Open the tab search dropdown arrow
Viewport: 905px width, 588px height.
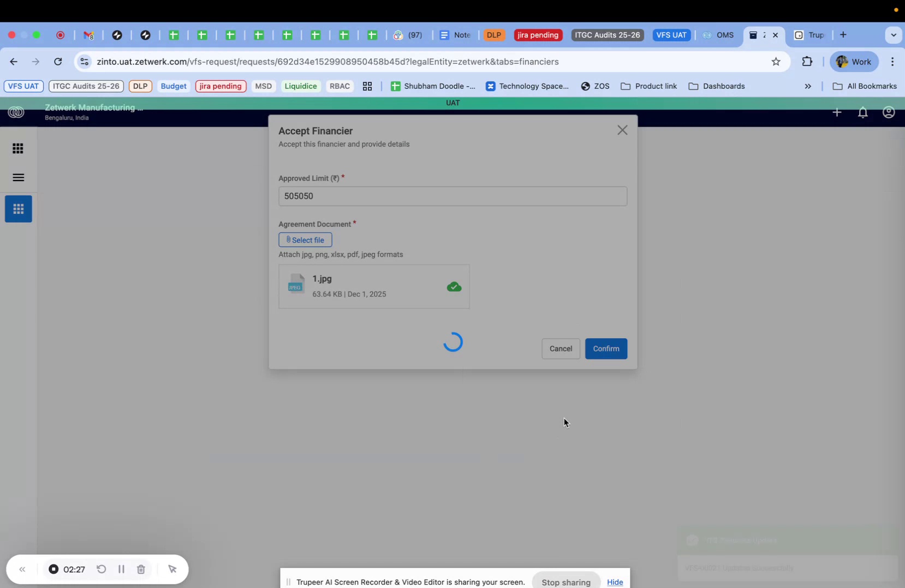coord(894,35)
